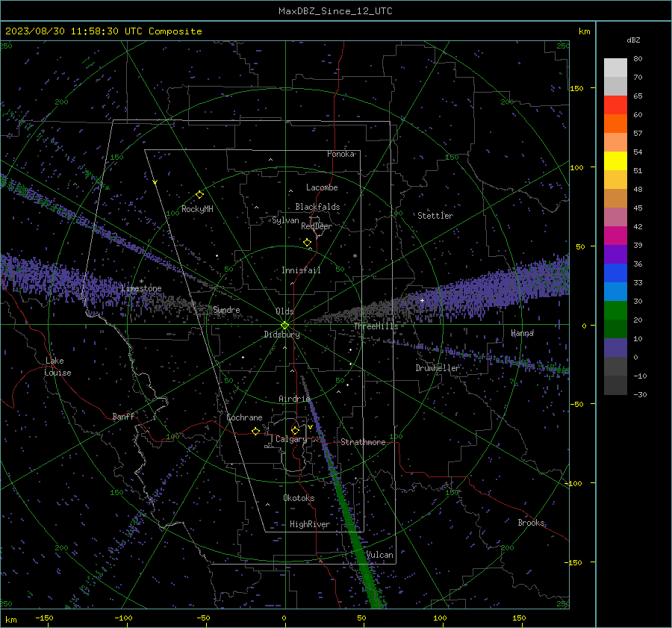Click the Drumheller city label
Viewport: 672px width, 628px height.
coord(438,368)
